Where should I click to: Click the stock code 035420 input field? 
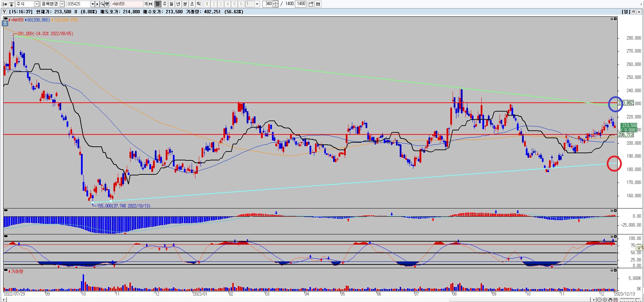(78, 4)
